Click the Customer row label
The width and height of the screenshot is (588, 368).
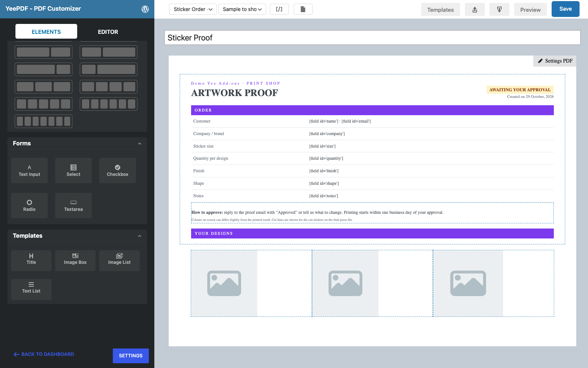click(x=202, y=121)
